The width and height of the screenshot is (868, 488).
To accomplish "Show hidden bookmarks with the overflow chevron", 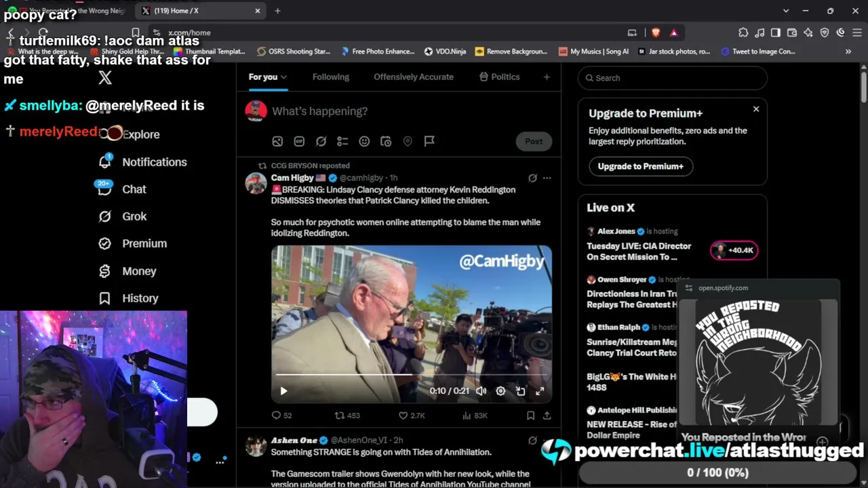I will pos(848,52).
